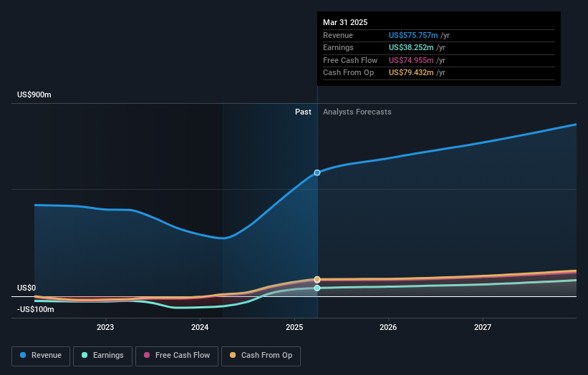588x375 pixels.
Task: Click the tooltip Cash From Op row label
Action: click(x=348, y=73)
